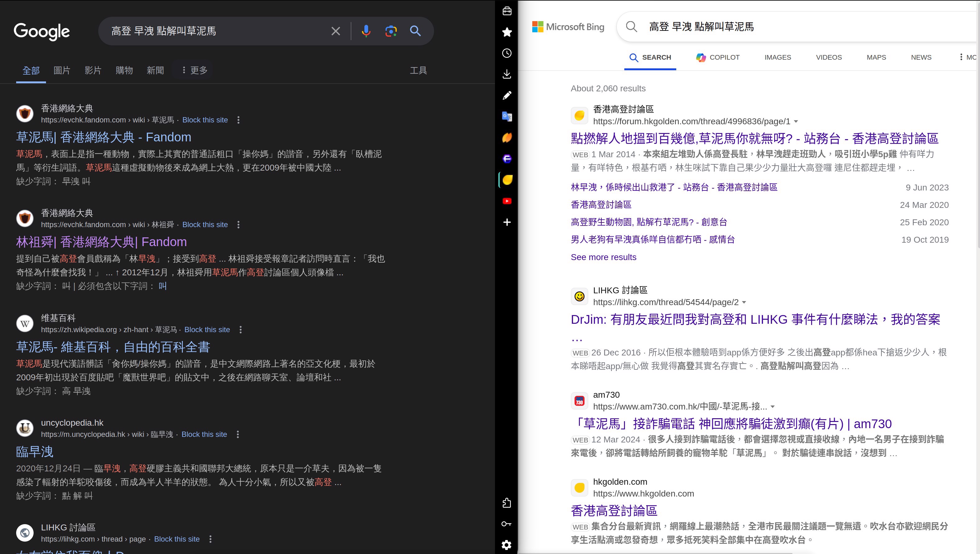Click the am730 favicon in Bing results

point(580,401)
